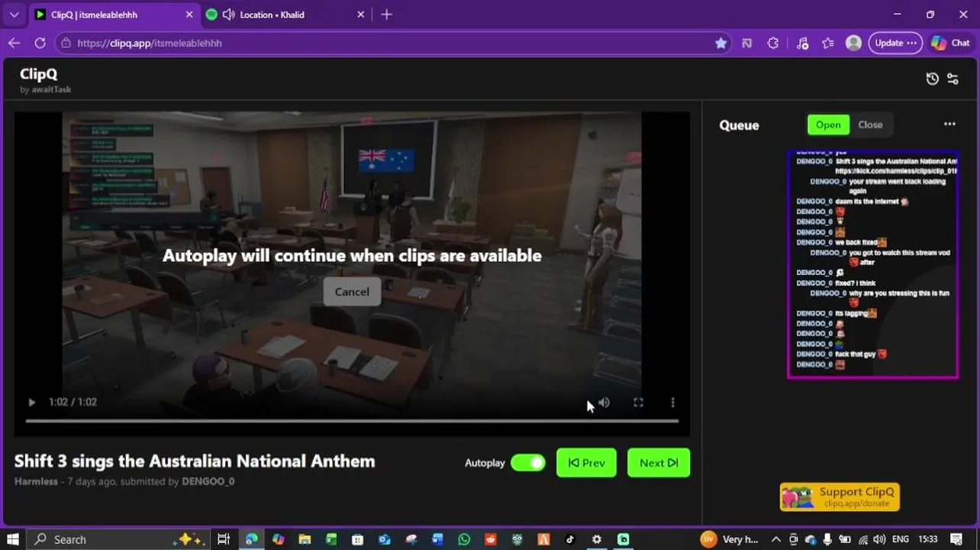Click the Support ClipQ donate banner

point(840,497)
